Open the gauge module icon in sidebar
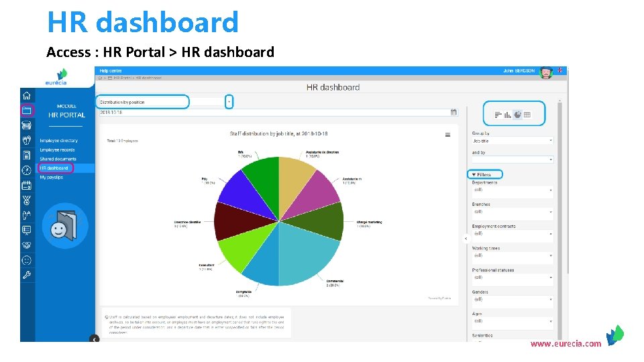 pos(27,170)
